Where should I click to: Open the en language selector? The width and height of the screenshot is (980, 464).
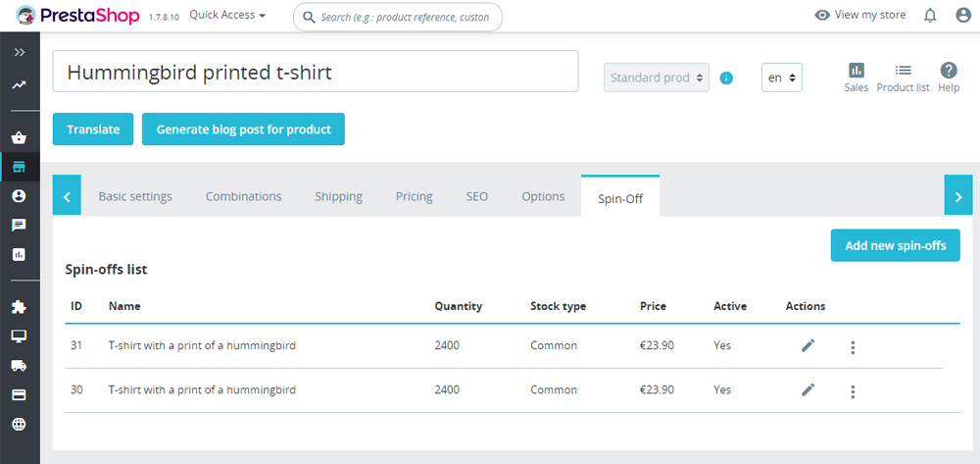point(781,77)
